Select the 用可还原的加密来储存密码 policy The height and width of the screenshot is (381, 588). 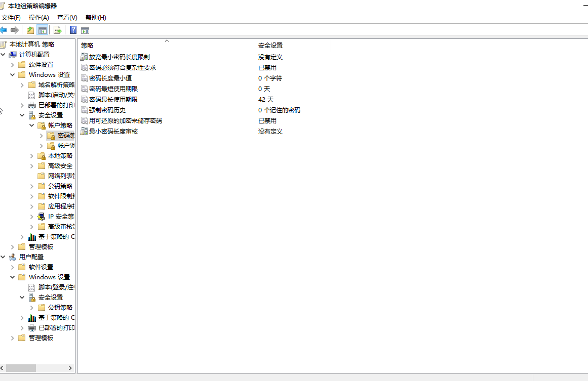(125, 121)
